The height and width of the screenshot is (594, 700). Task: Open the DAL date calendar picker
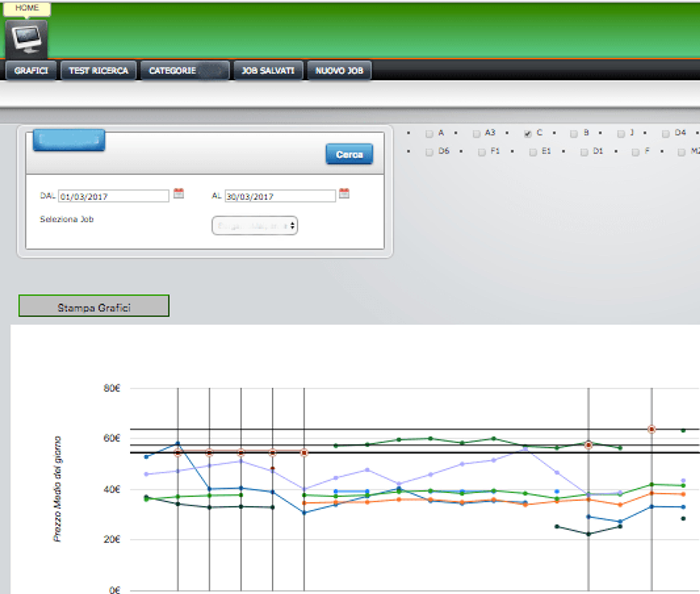[178, 194]
